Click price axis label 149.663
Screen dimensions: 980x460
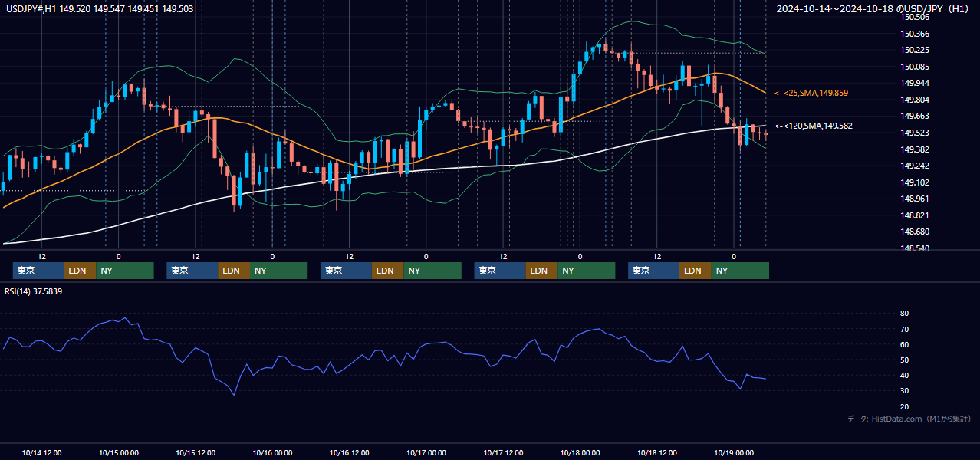coord(915,116)
